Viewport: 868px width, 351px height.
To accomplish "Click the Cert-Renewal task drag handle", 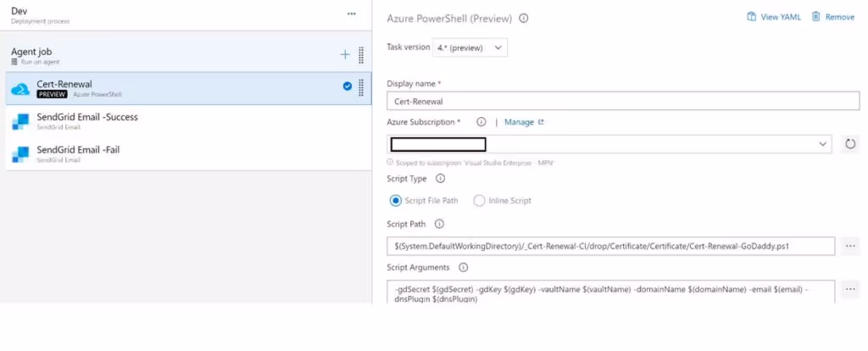I will 361,87.
